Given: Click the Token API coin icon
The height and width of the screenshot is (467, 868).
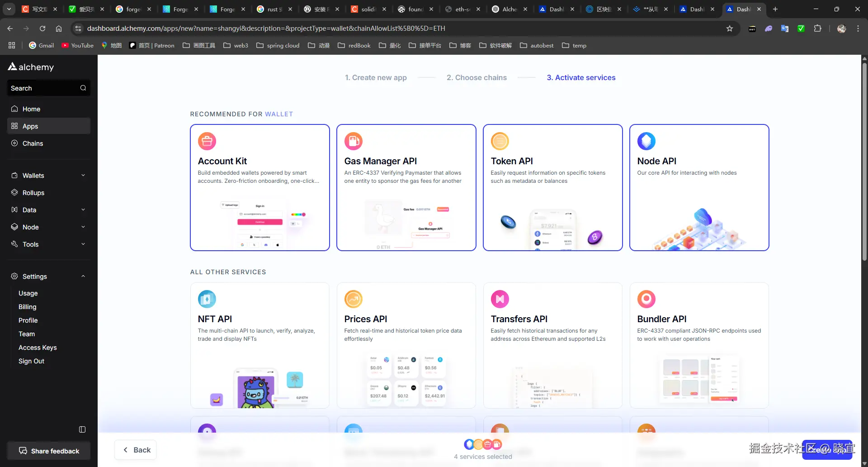Looking at the screenshot, I should pos(500,141).
